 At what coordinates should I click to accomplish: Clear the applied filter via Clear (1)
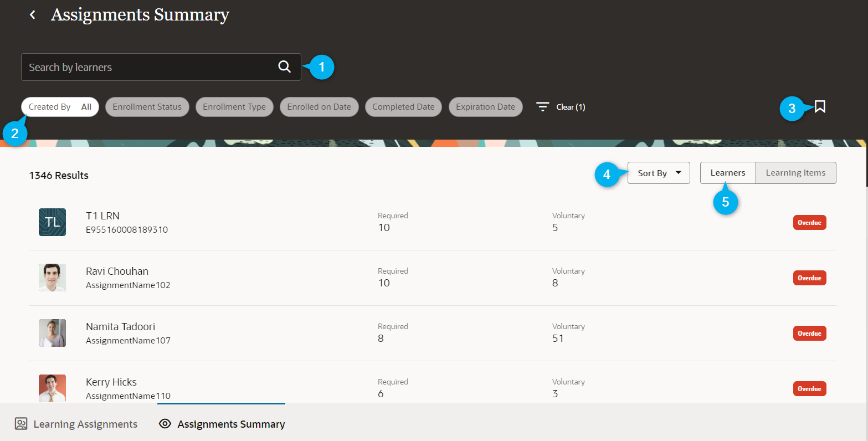tap(571, 107)
